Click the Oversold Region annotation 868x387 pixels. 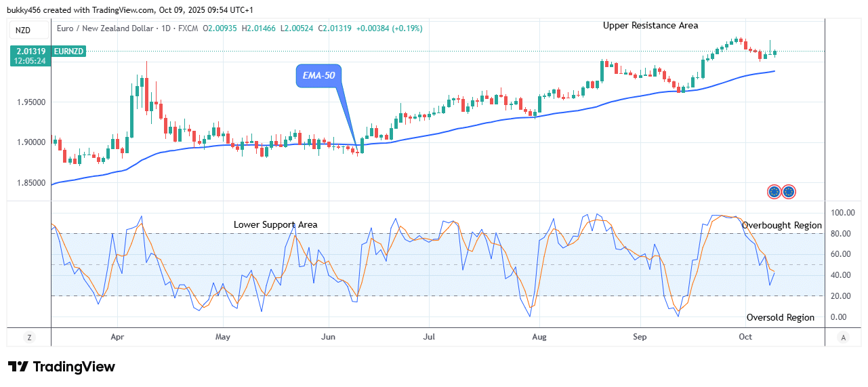pyautogui.click(x=780, y=317)
